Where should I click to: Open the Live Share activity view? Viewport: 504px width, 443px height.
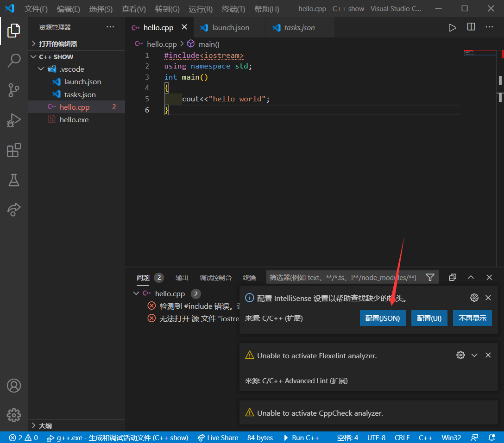[x=13, y=209]
